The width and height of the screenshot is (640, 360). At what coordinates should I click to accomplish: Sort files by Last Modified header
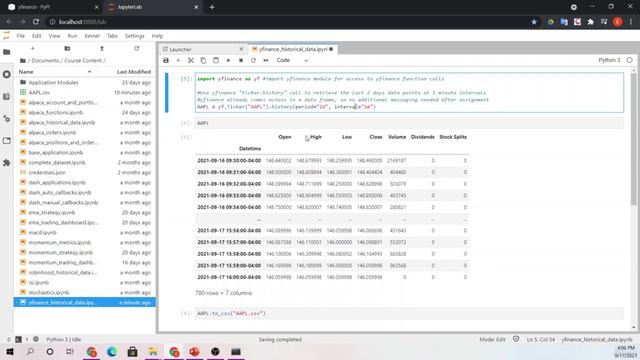point(133,72)
